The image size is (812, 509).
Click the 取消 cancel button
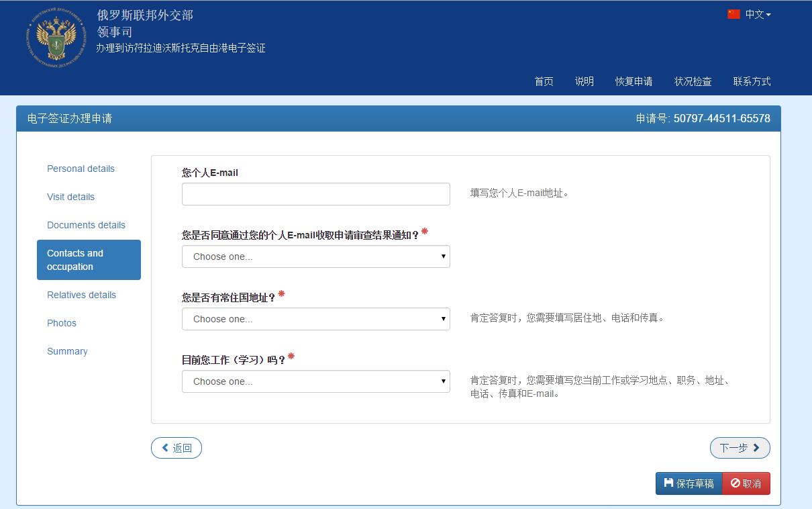tap(746, 483)
